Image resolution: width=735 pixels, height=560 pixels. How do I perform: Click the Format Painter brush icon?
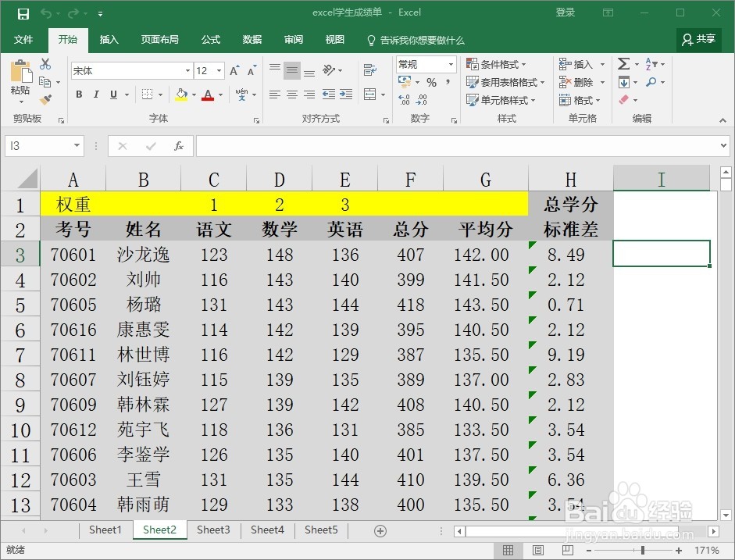tap(47, 100)
